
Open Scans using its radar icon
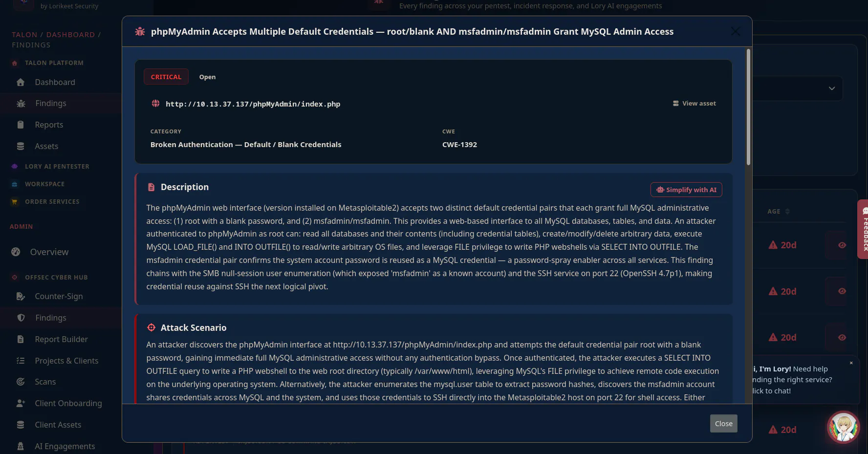click(x=21, y=382)
